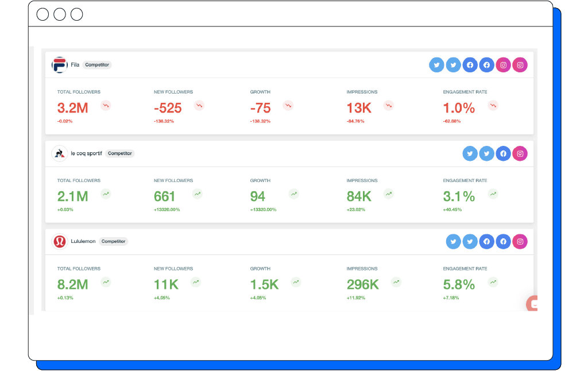Click le coq sportif's New Followers value 661
The image size is (588, 371).
[165, 196]
